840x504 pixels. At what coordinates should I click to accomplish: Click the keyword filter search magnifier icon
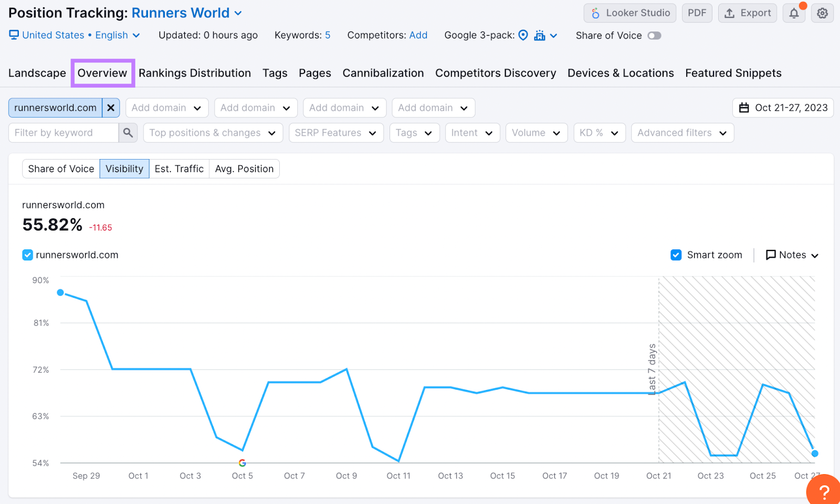pyautogui.click(x=128, y=132)
